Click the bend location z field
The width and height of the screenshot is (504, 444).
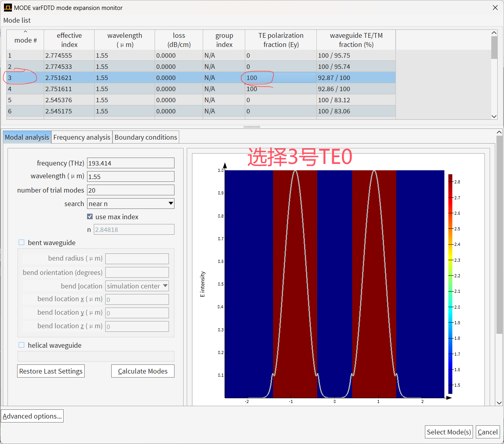pos(137,327)
